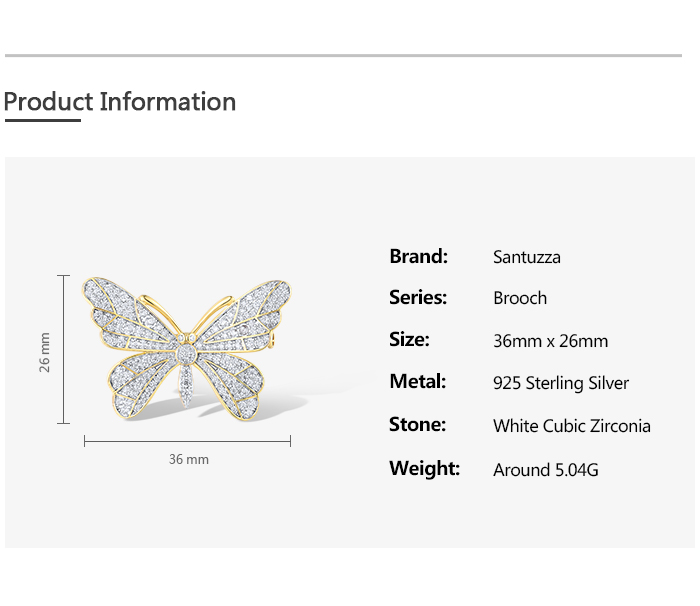The height and width of the screenshot is (606, 700).
Task: Click the horizontal width measurement line
Action: 187,440
